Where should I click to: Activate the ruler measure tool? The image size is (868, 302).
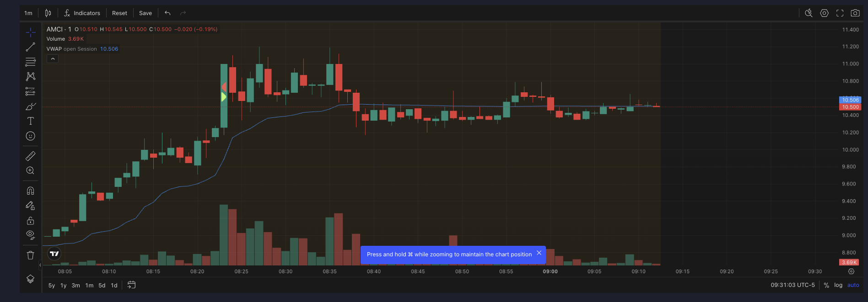pyautogui.click(x=31, y=156)
